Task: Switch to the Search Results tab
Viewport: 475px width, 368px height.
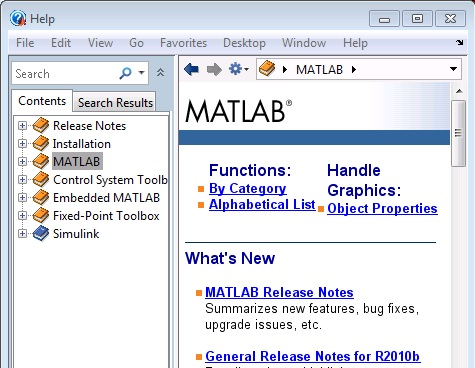Action: tap(115, 102)
